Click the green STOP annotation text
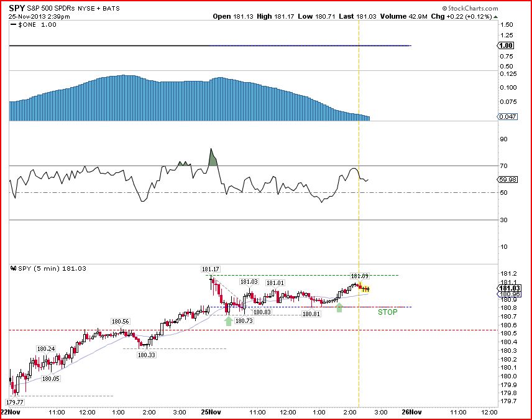532x420 pixels. [x=387, y=312]
